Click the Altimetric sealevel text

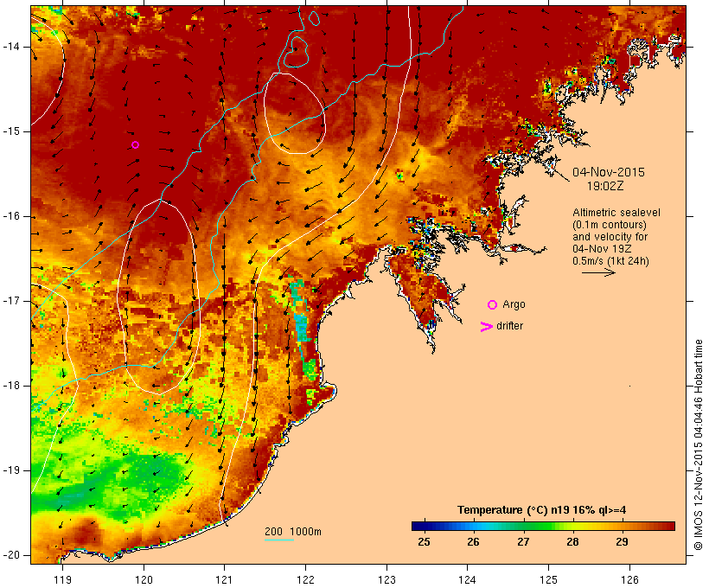(x=616, y=213)
